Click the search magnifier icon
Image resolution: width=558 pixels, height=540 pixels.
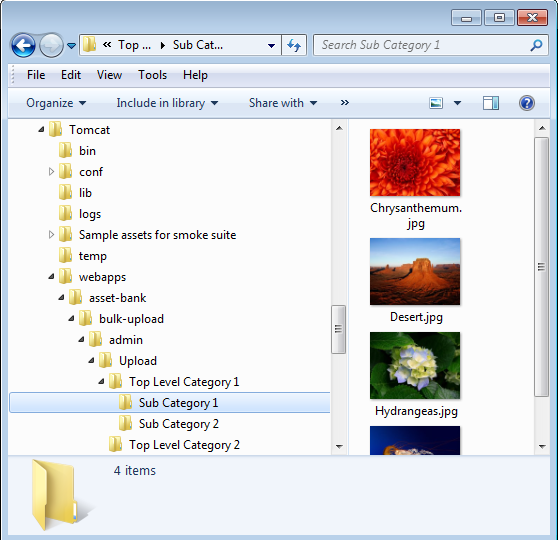536,45
